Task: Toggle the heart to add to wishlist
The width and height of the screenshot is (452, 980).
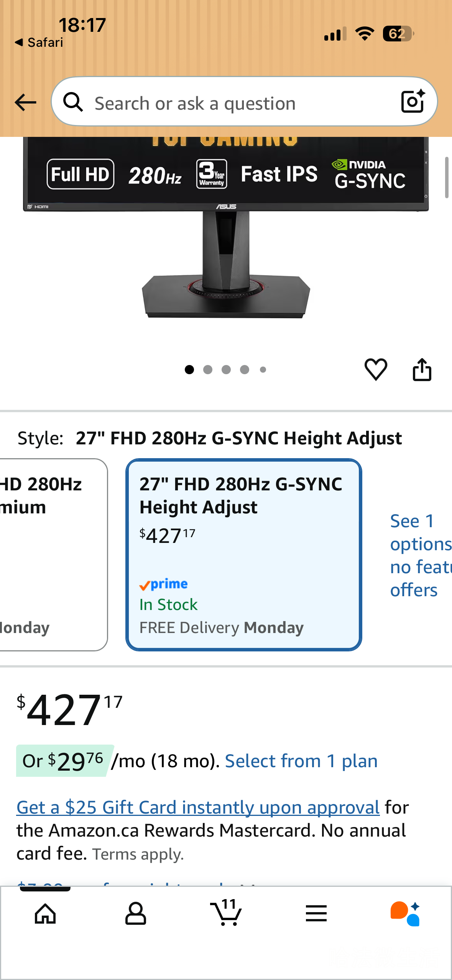Action: (376, 370)
